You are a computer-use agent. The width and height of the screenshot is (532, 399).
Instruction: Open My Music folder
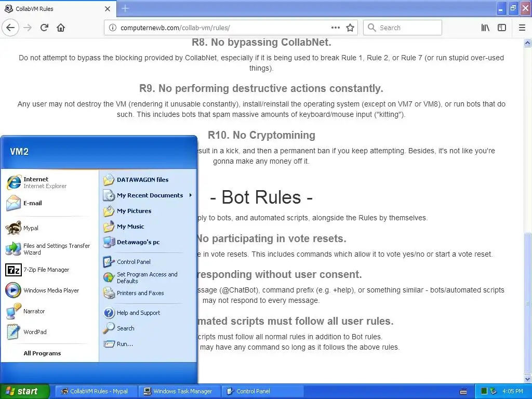click(148, 227)
